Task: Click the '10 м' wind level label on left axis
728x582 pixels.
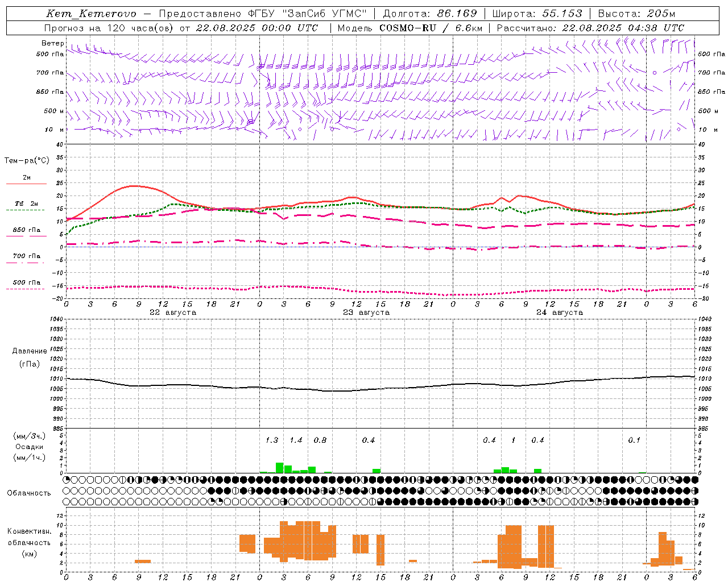Action: [55, 130]
